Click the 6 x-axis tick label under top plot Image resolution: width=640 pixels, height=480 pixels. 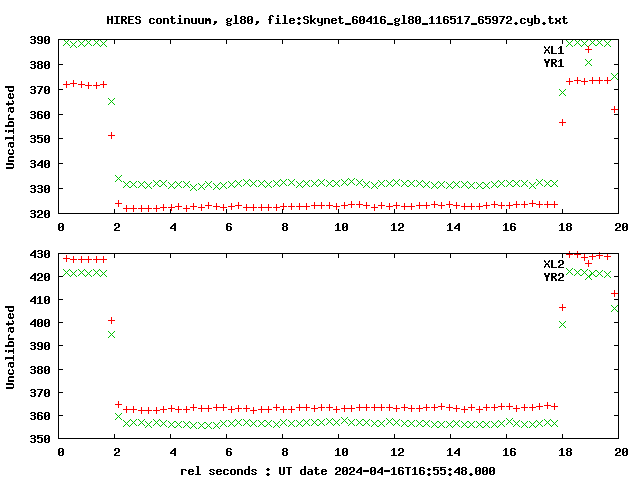[229, 227]
